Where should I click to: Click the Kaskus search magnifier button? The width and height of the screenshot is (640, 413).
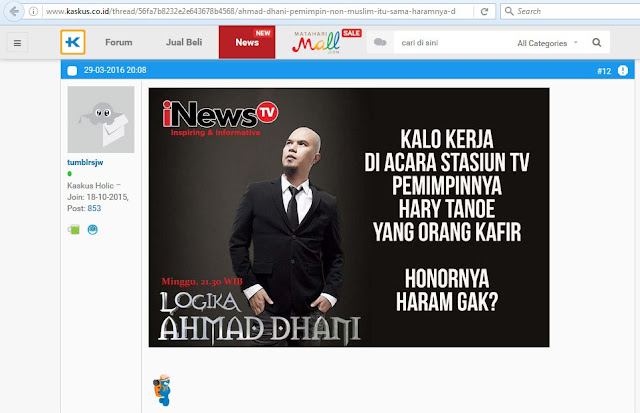[597, 42]
